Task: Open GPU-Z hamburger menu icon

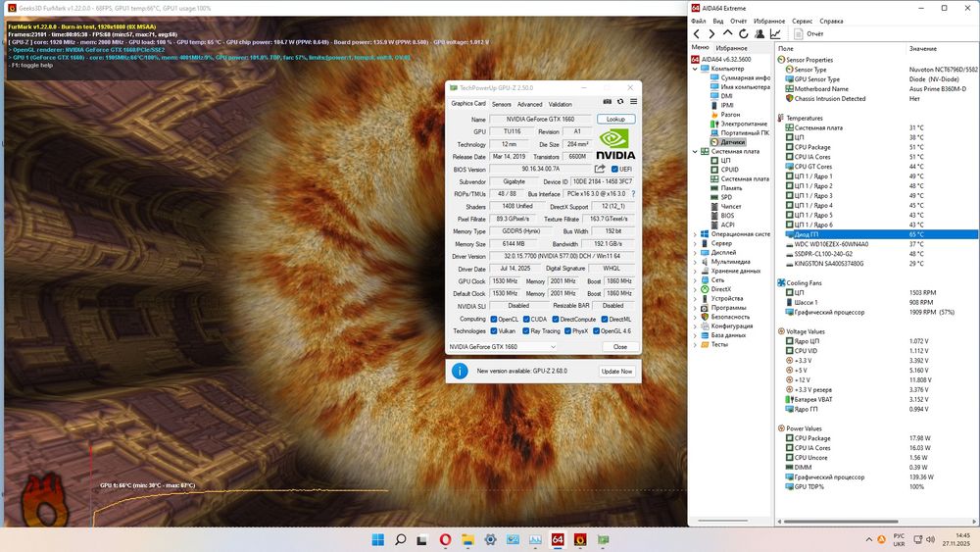Action: pyautogui.click(x=633, y=101)
